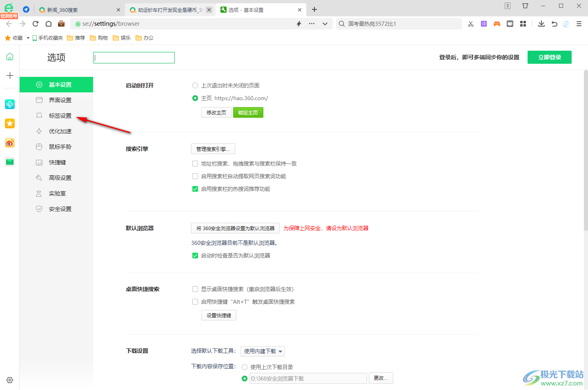
Task: Uncheck 启用搜索栏的热搜词推荐功能
Action: click(x=195, y=189)
